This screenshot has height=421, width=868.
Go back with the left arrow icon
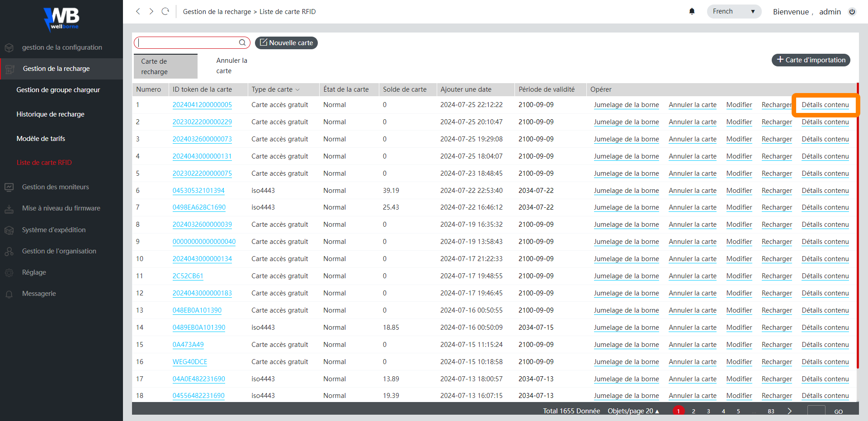[x=138, y=11]
